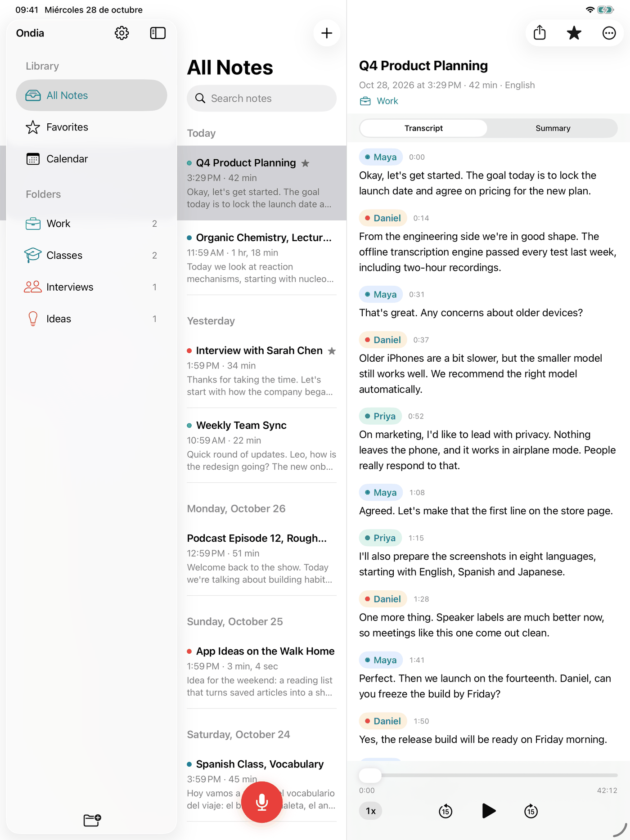Tap Daniel speaker label at 0:37
Image resolution: width=630 pixels, height=840 pixels.
pyautogui.click(x=383, y=340)
